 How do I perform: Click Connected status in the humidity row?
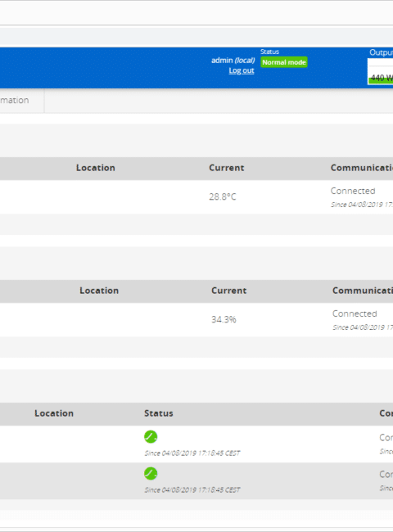click(x=355, y=313)
